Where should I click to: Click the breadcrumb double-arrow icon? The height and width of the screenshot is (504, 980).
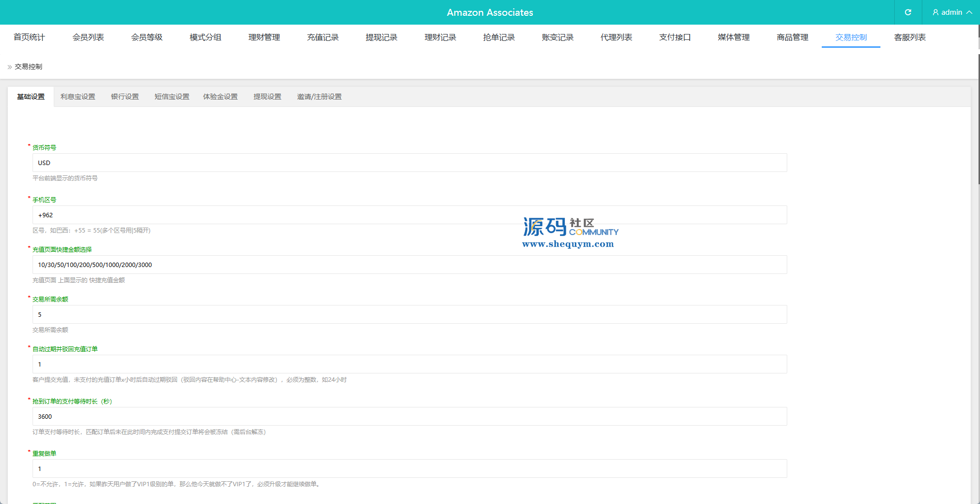pyautogui.click(x=9, y=67)
